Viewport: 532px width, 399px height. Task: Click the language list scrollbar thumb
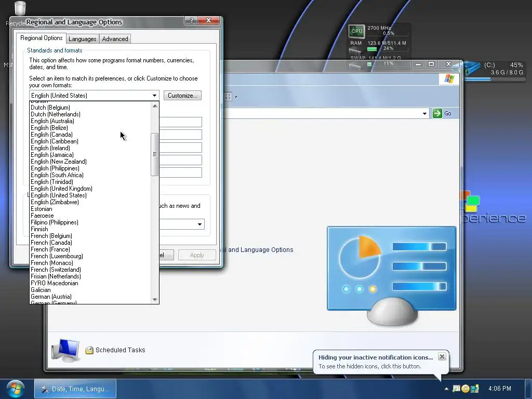point(155,154)
